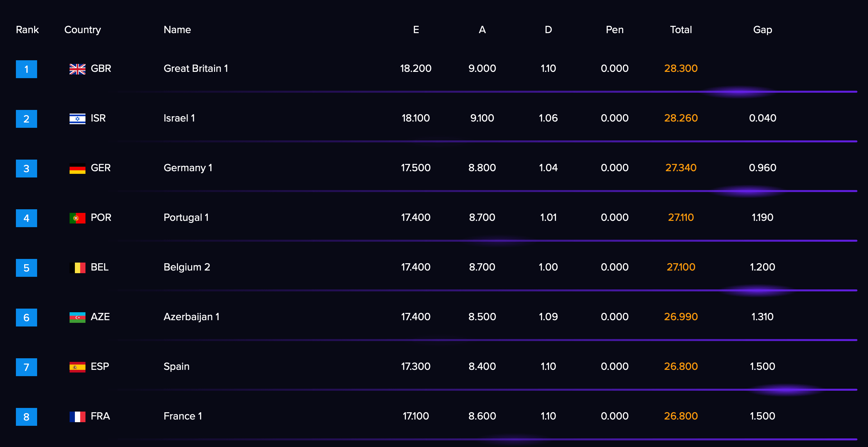Click the Belgium flag icon
The width and height of the screenshot is (868, 447).
[78, 268]
